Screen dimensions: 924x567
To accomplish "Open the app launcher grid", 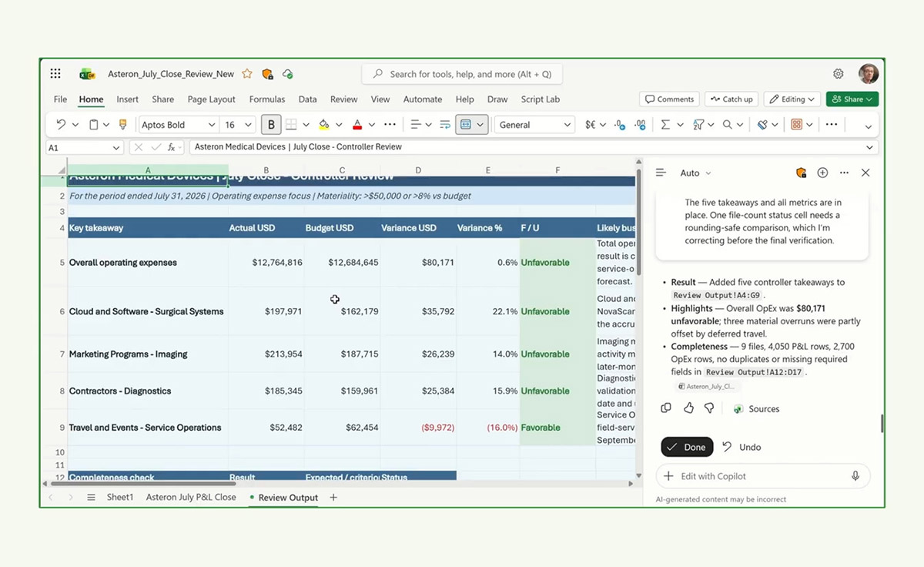I will coord(55,74).
